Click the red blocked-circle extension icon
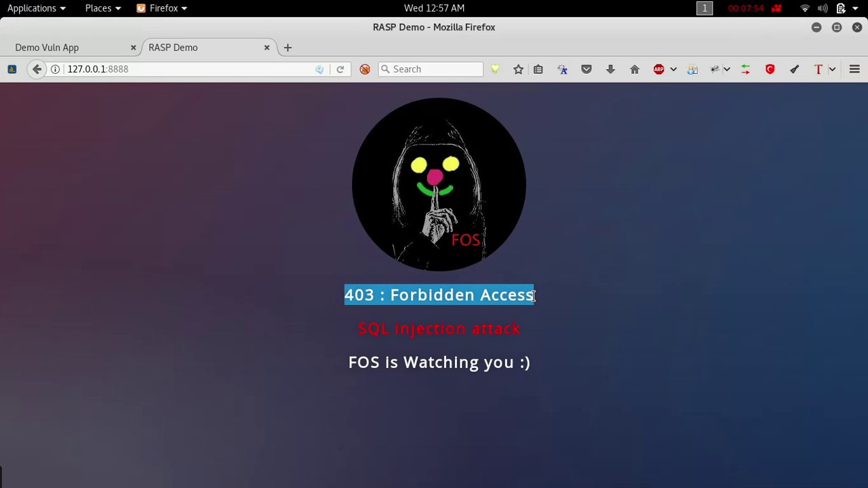Screen dimensions: 868x488 pyautogui.click(x=365, y=69)
